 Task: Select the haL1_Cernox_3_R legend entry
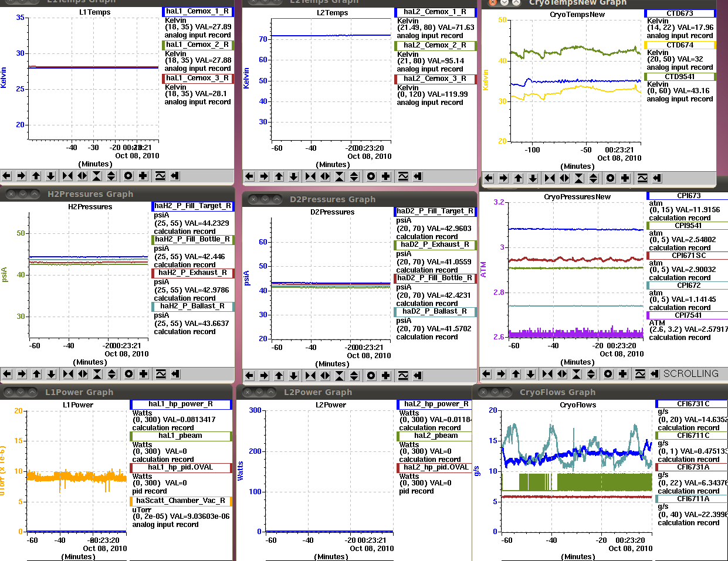coord(198,78)
